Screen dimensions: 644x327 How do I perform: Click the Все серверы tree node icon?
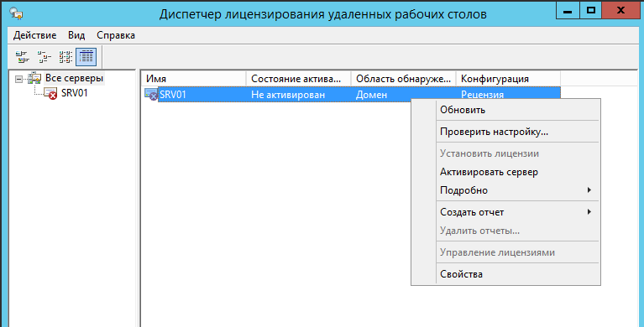(34, 78)
